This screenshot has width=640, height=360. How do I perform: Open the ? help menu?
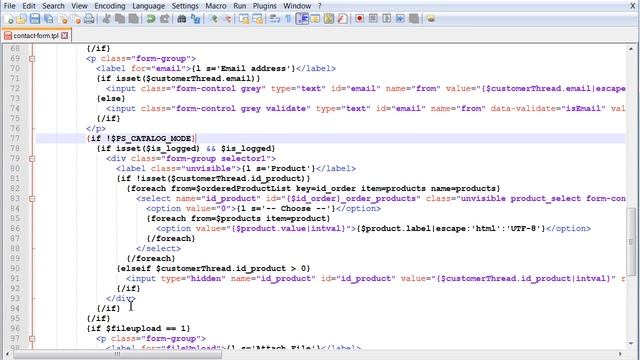tap(320, 6)
